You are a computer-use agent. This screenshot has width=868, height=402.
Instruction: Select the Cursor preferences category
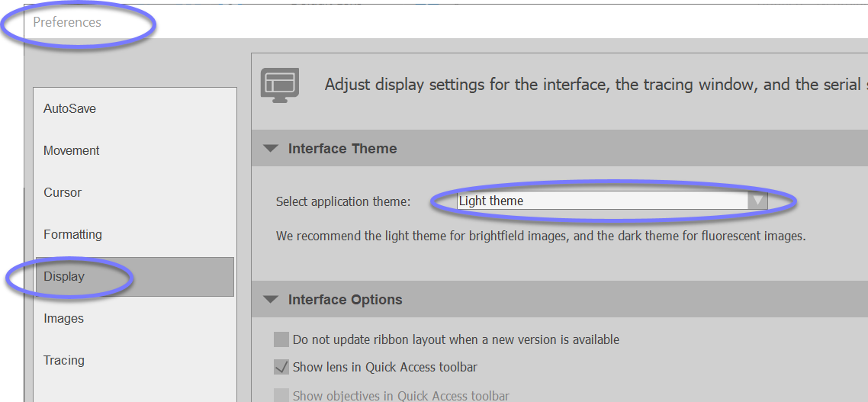pos(63,193)
